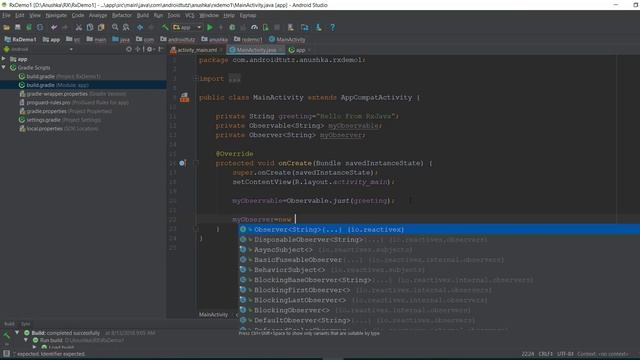Open the Tools menu
The height and width of the screenshot is (360, 640).
[173, 16]
